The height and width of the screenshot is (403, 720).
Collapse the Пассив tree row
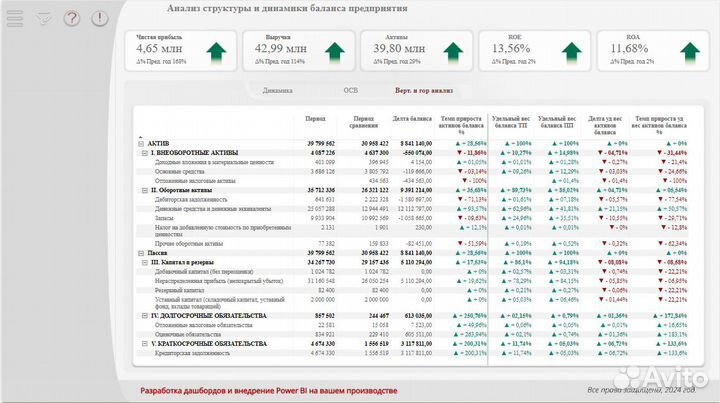tap(140, 254)
